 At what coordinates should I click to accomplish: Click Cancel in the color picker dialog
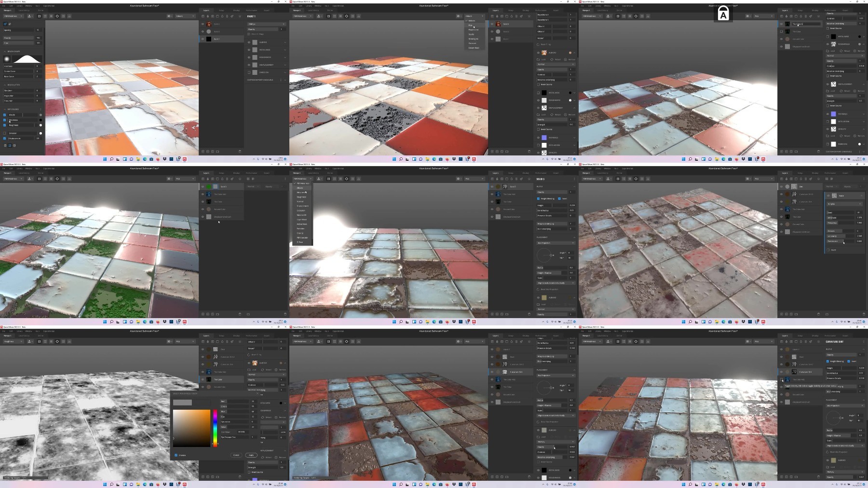pyautogui.click(x=236, y=455)
